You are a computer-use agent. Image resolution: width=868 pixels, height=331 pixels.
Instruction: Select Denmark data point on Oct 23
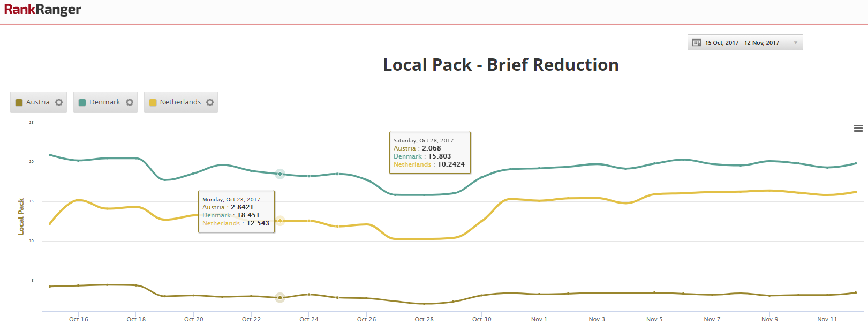point(280,174)
